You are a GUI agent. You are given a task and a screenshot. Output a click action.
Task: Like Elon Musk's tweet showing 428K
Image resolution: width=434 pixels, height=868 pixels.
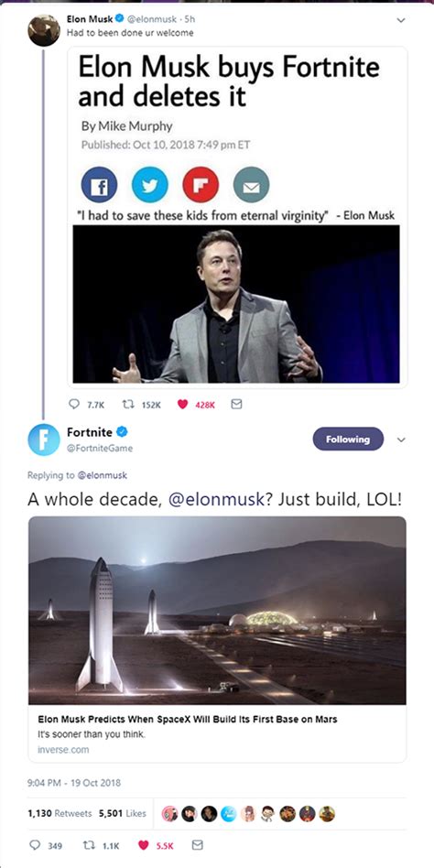(x=183, y=405)
